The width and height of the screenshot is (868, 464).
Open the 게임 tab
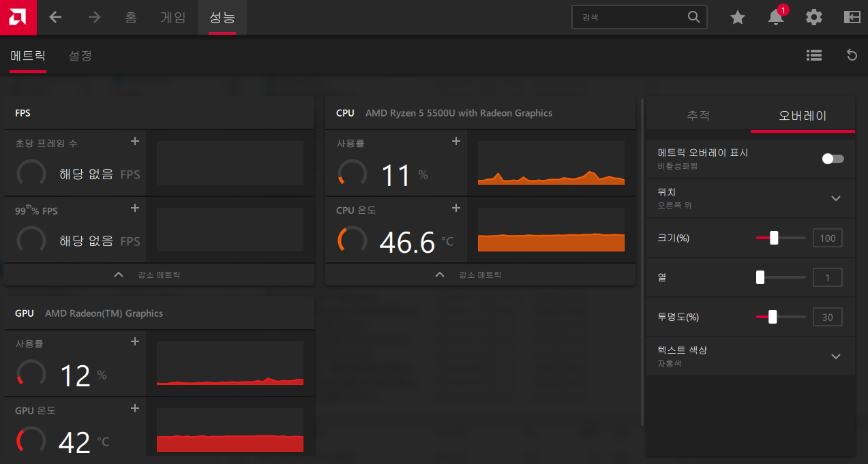point(173,17)
